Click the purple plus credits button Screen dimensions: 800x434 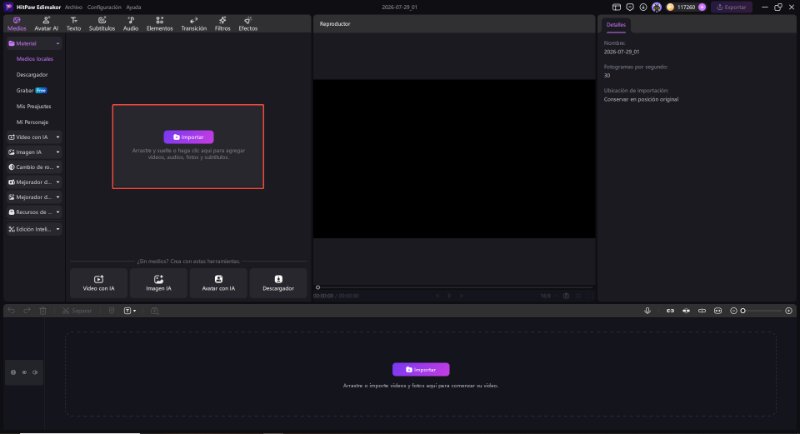pos(702,7)
